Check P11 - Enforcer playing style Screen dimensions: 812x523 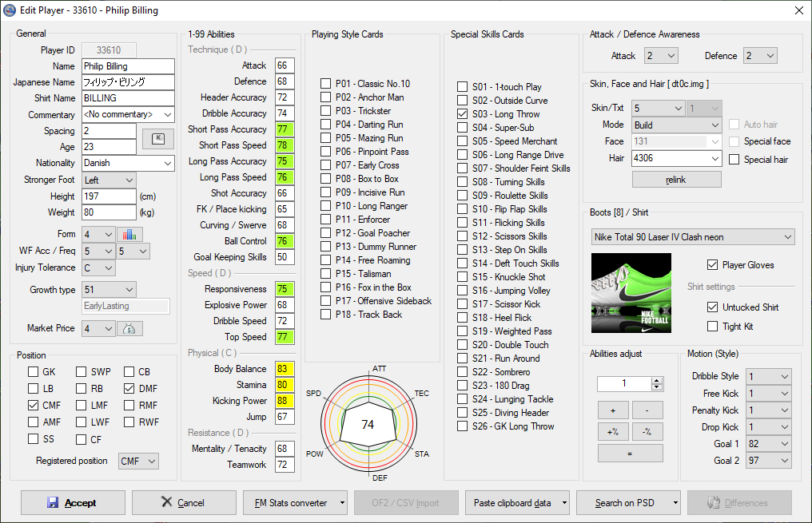coord(326,220)
